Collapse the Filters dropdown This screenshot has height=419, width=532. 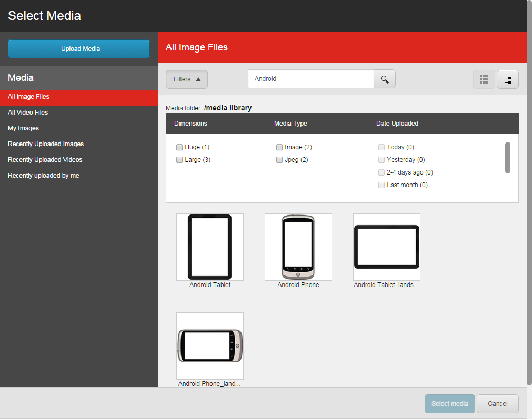187,79
